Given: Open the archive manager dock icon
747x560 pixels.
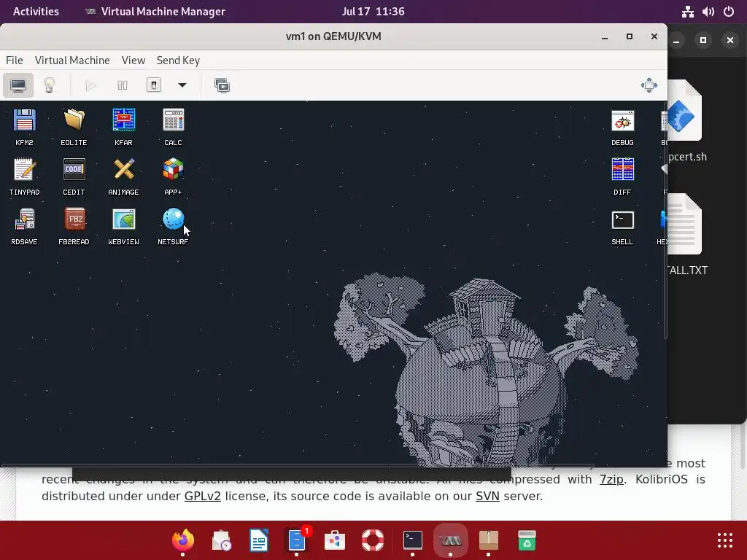Looking at the screenshot, I should click(489, 540).
